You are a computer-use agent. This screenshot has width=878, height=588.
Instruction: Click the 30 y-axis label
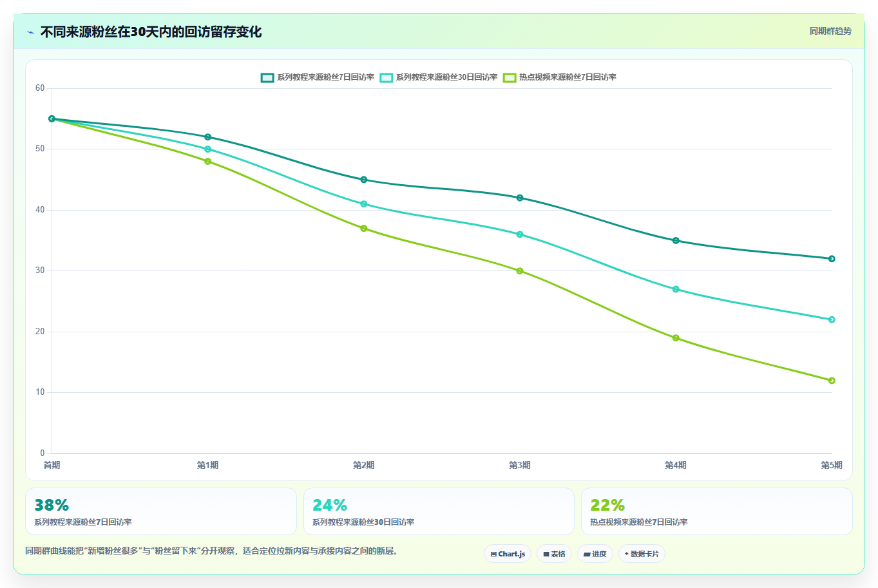pos(40,270)
